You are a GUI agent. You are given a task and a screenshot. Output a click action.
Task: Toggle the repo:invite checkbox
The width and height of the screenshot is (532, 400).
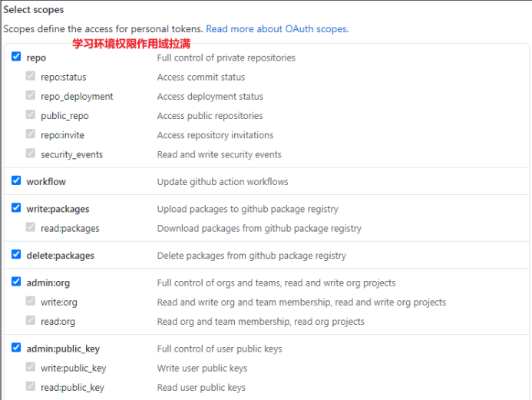[31, 134]
